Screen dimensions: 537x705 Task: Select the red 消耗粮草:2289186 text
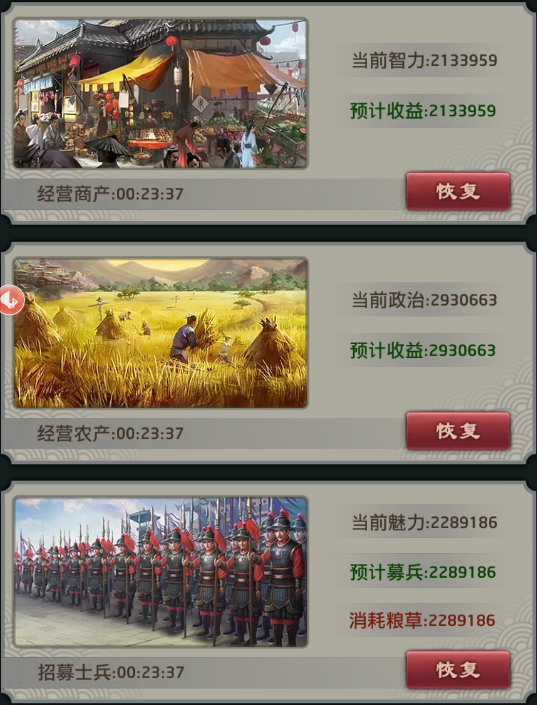pyautogui.click(x=422, y=620)
